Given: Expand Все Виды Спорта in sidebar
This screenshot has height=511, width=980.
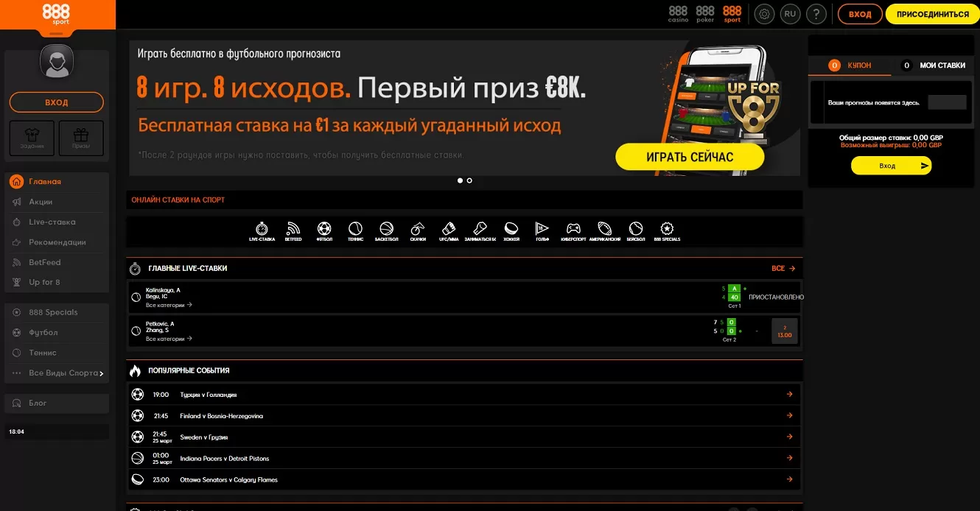Looking at the screenshot, I should [x=66, y=373].
